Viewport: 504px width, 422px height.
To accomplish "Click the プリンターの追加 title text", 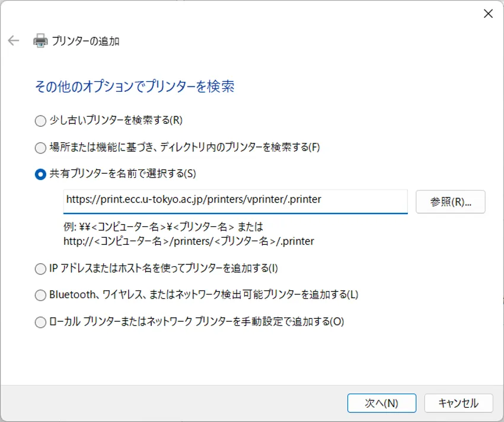I will [85, 41].
